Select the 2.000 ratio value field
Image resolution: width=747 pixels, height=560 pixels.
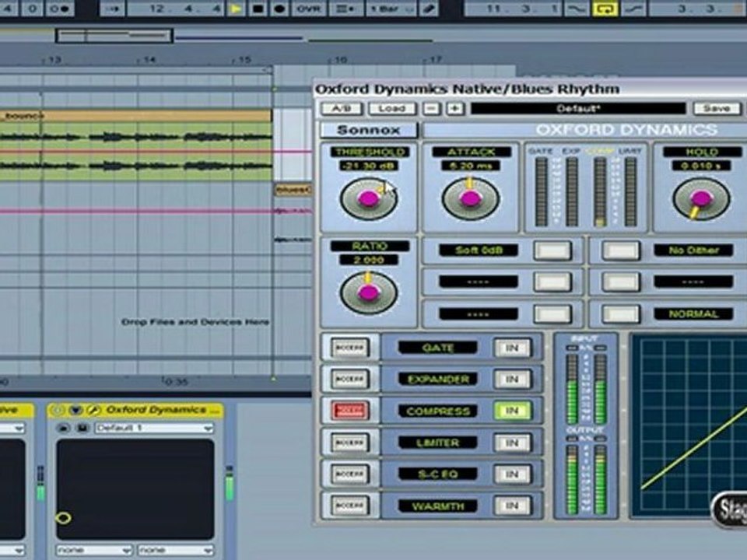click(369, 260)
